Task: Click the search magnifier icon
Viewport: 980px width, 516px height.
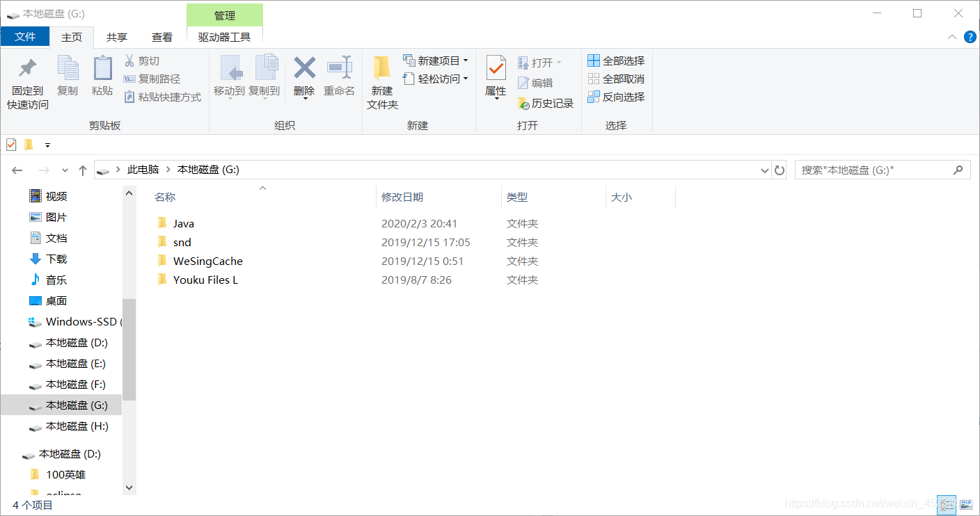Action: (x=958, y=170)
